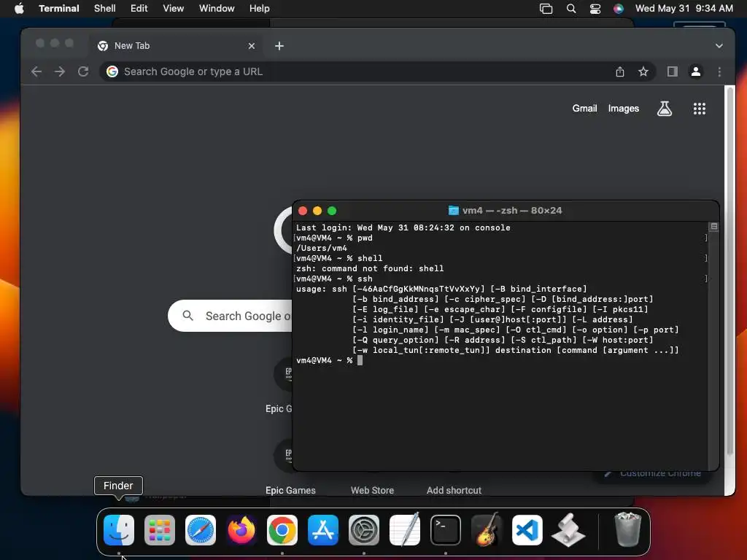Open Chrome profile avatar icon

click(695, 71)
